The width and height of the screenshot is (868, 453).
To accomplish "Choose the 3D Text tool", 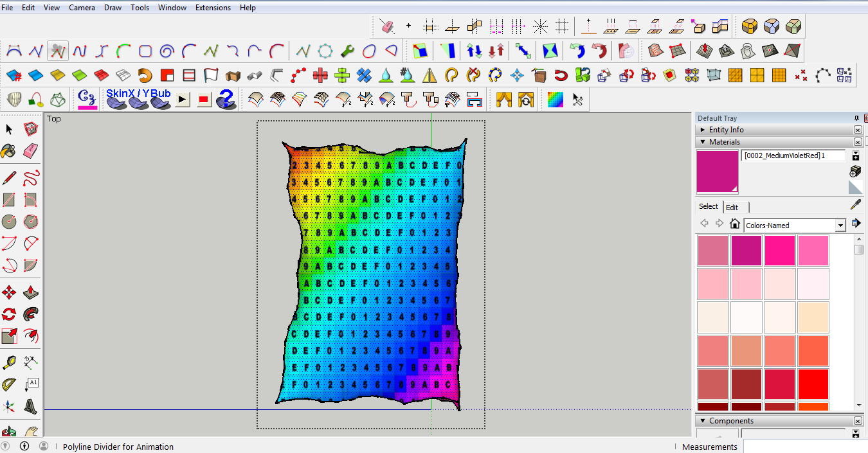I will [x=30, y=407].
